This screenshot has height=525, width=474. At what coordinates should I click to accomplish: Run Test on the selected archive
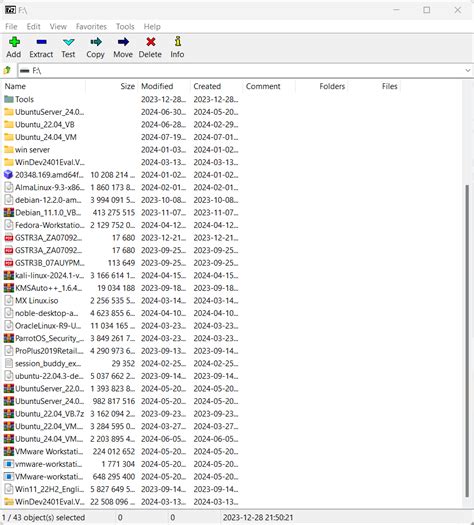click(69, 42)
